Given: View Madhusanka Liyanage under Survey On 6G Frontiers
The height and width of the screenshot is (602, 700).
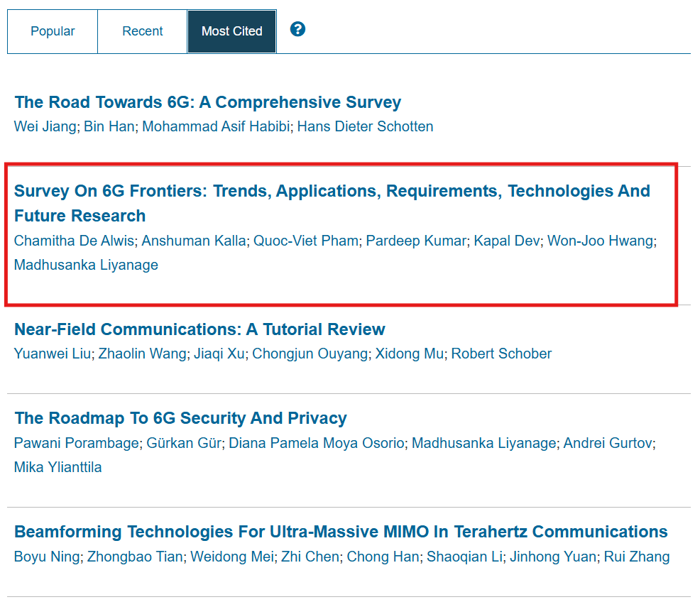Looking at the screenshot, I should tap(86, 265).
